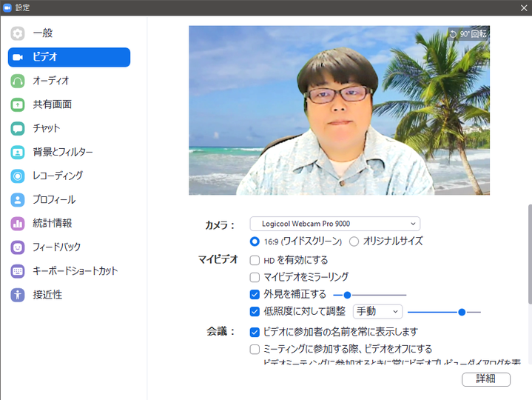Select the 16:9 (ワイドスクリーン) radio option
Screen dimensions: 532x400
click(x=255, y=241)
